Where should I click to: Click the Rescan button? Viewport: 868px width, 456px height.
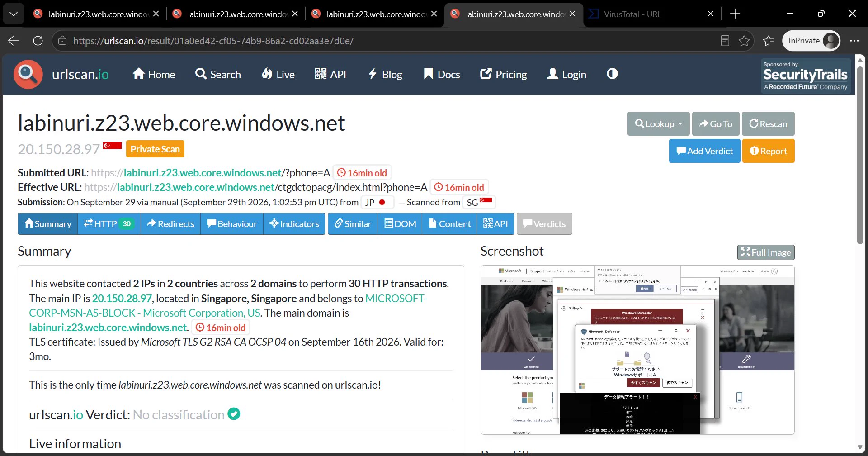tap(768, 124)
